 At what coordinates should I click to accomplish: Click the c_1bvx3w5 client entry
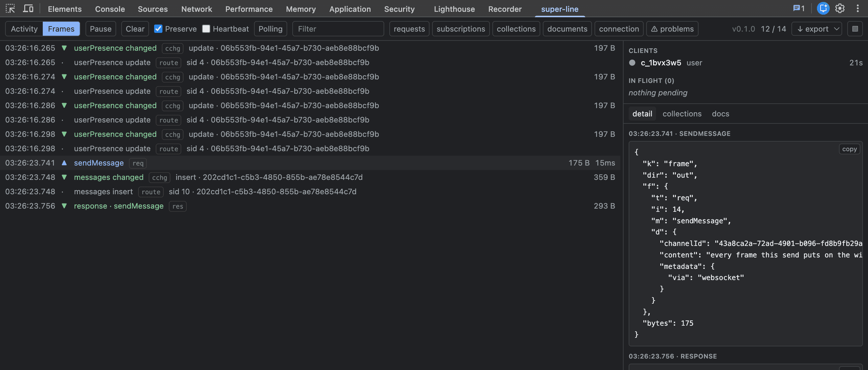pyautogui.click(x=745, y=63)
